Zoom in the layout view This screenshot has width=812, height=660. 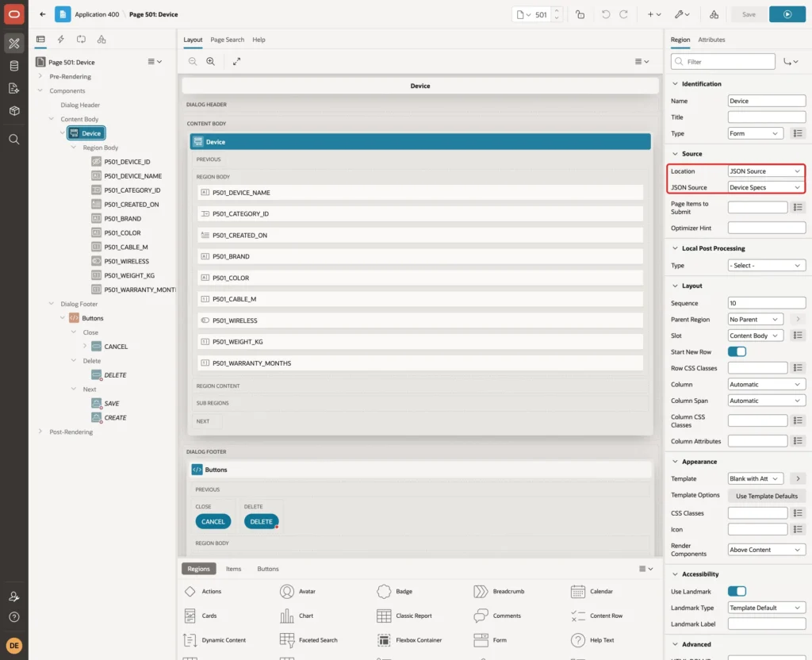pyautogui.click(x=211, y=61)
